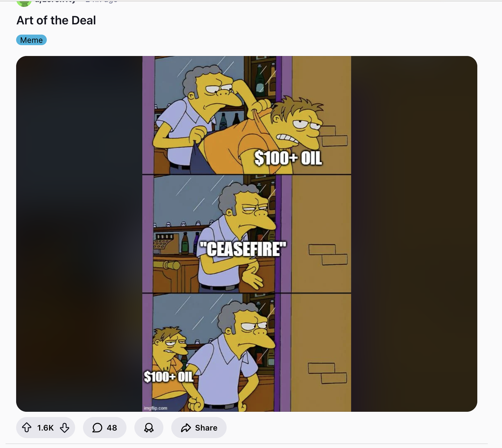The image size is (502, 448).
Task: Open the 48 comments count
Action: coord(112,428)
